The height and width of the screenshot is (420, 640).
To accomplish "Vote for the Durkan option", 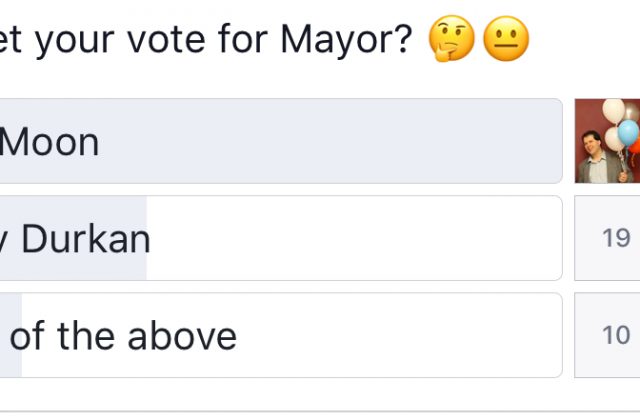I will point(281,238).
